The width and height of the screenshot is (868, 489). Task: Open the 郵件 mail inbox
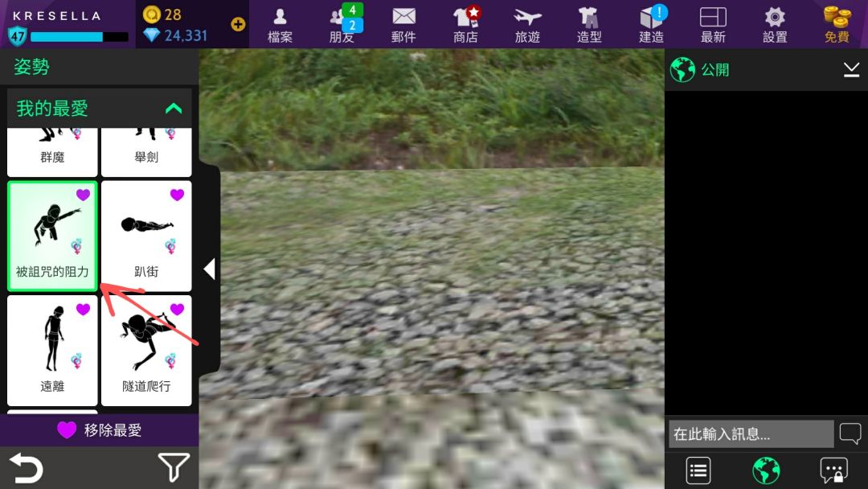click(x=403, y=25)
